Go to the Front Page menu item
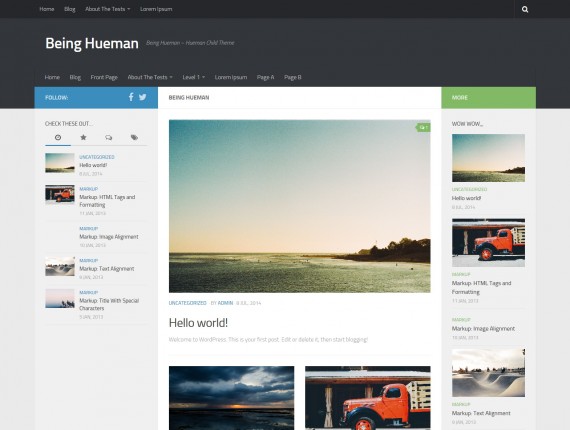The width and height of the screenshot is (570, 430). point(104,77)
